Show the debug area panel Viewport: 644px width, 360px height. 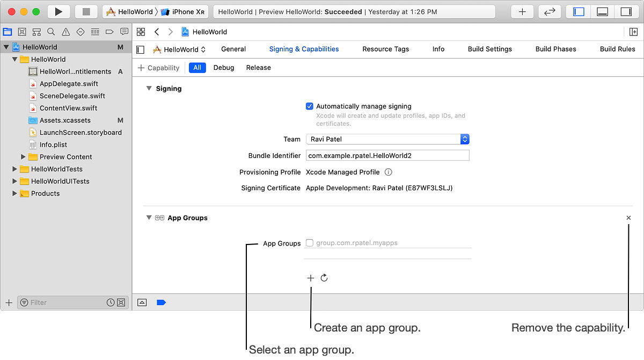pos(602,12)
